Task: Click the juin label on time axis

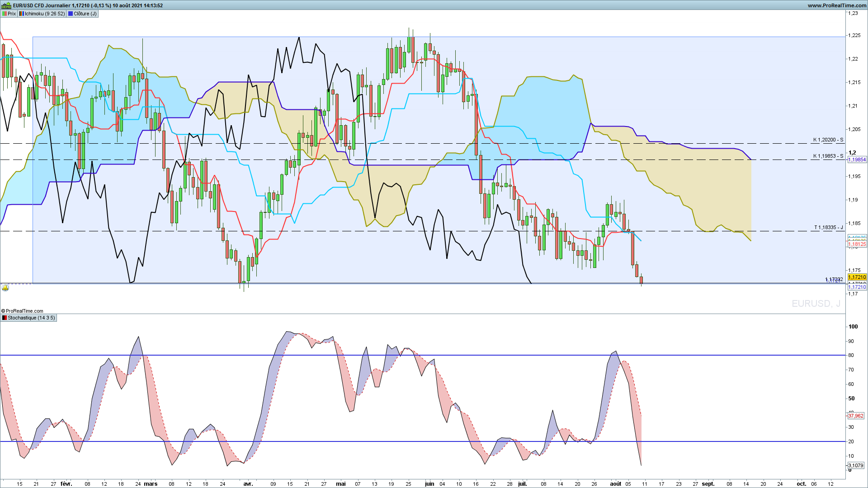Action: pyautogui.click(x=429, y=483)
